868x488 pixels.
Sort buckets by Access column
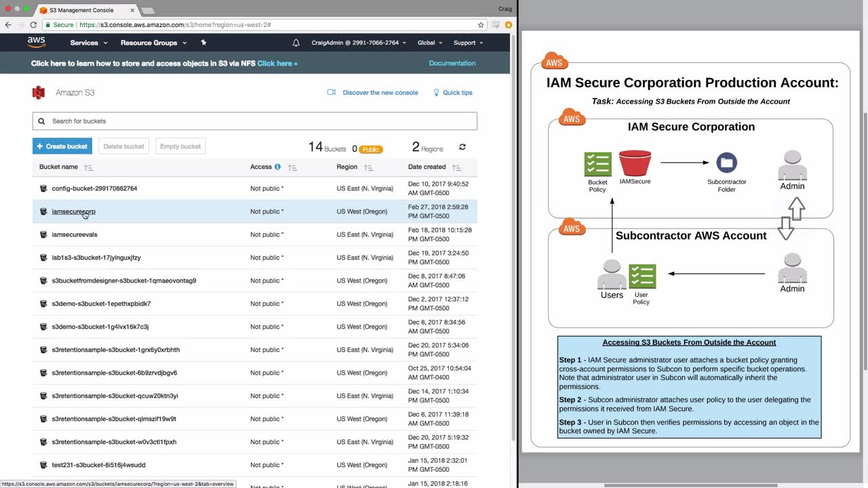pos(292,167)
